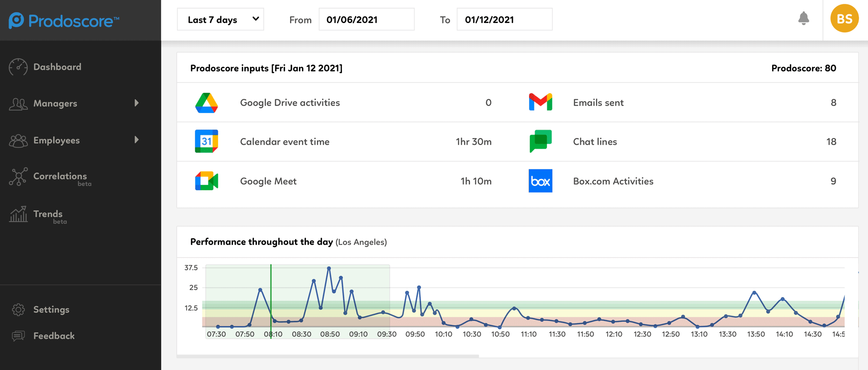Viewport: 868px width, 370px height.
Task: Click the Employees group icon
Action: point(18,140)
